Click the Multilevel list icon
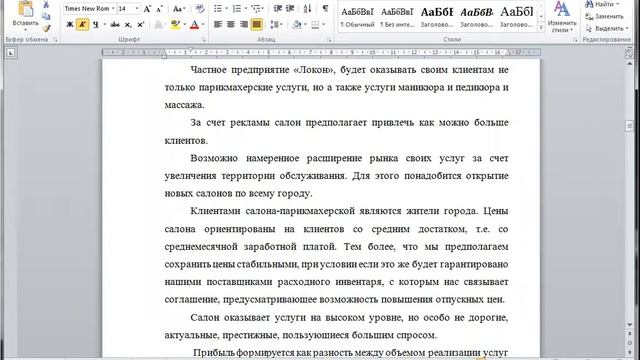This screenshot has width=640, height=360. click(x=256, y=9)
